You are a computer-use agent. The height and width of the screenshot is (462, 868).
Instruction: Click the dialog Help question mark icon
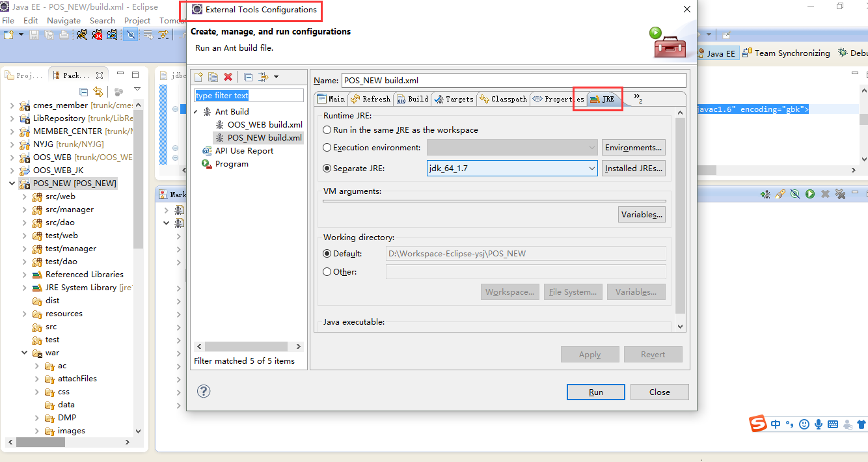204,391
